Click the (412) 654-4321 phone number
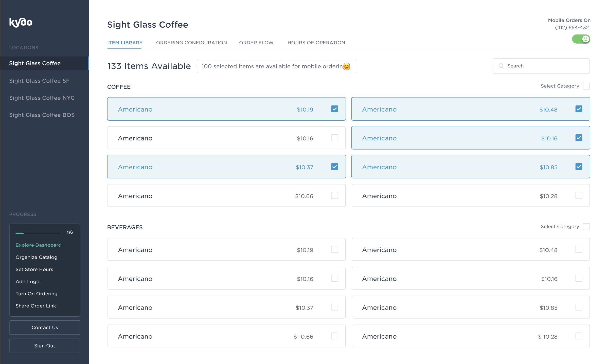This screenshot has height=364, width=608. [x=573, y=27]
